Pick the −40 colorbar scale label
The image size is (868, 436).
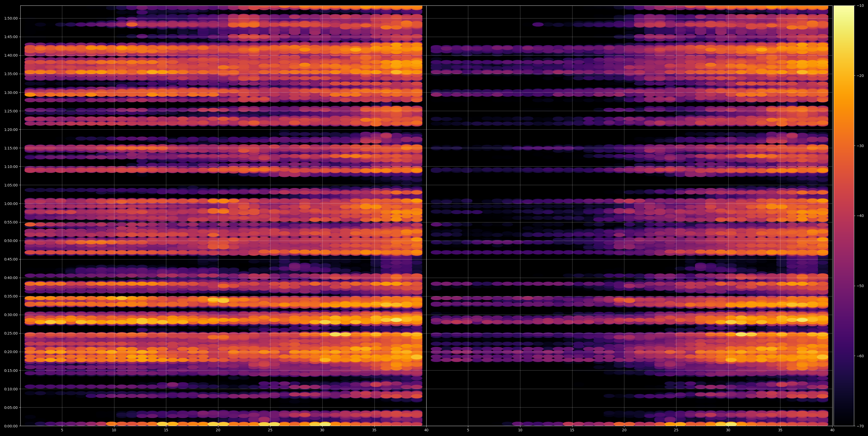860,215
